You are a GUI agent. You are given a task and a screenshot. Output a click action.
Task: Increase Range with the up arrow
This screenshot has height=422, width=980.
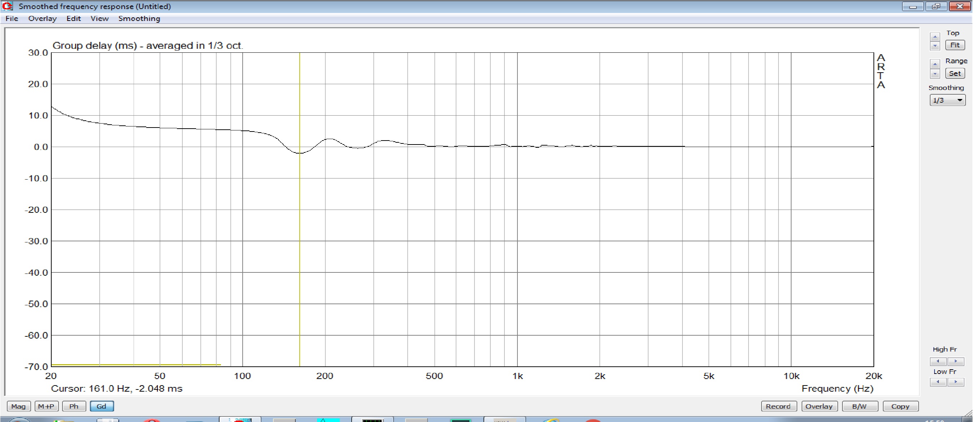pos(935,64)
